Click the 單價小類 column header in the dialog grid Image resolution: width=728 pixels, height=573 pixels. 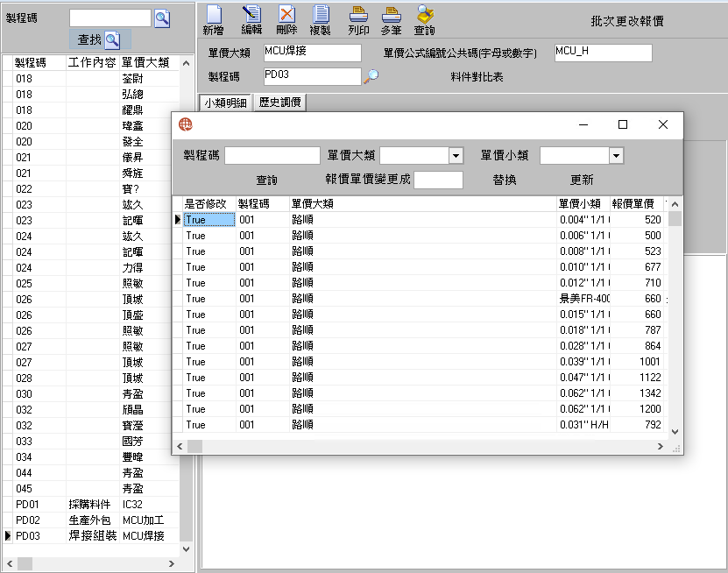point(583,204)
